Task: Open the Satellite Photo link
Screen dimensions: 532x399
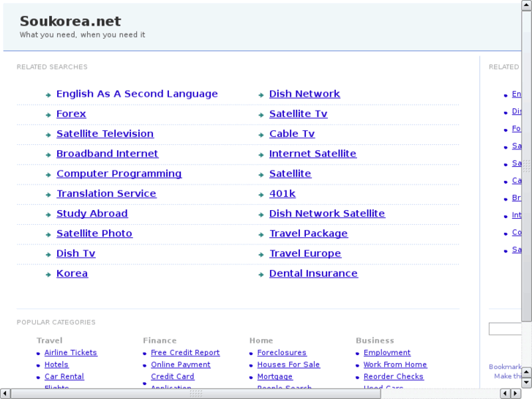Action: point(94,234)
